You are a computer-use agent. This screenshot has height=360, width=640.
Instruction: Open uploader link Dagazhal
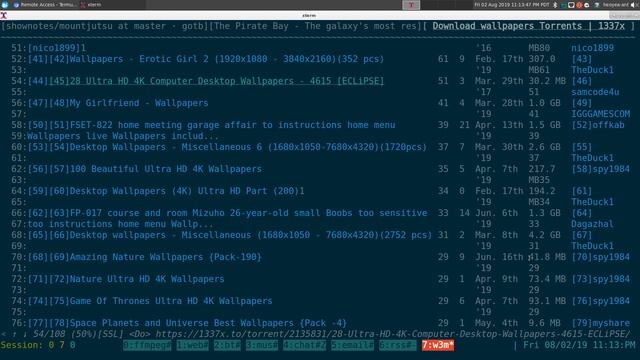tap(592, 224)
